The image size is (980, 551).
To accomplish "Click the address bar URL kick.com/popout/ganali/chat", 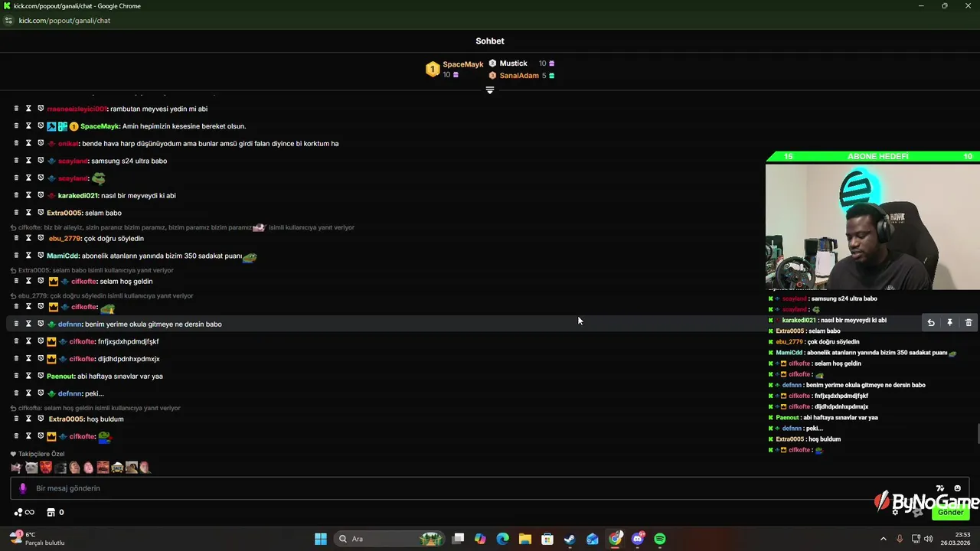I will (64, 21).
